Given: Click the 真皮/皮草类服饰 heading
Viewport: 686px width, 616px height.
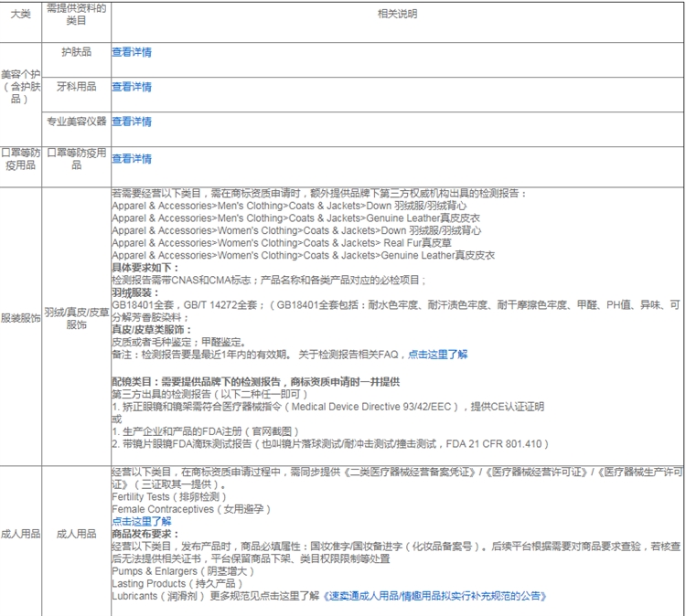Looking at the screenshot, I should [x=151, y=330].
